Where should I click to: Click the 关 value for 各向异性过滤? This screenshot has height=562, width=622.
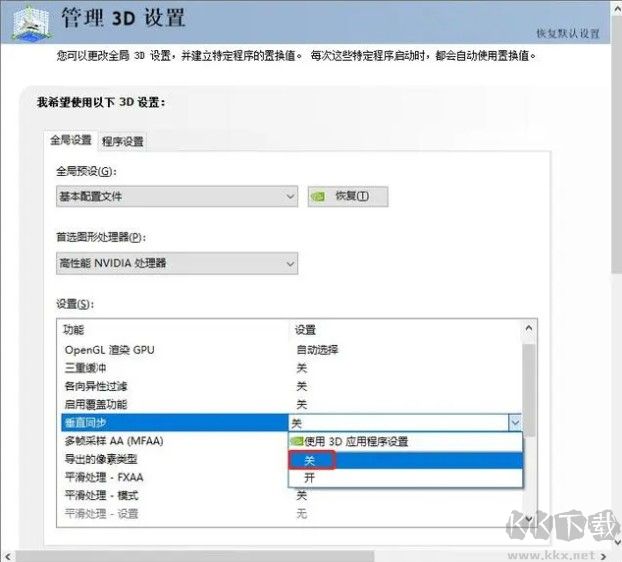click(x=301, y=386)
